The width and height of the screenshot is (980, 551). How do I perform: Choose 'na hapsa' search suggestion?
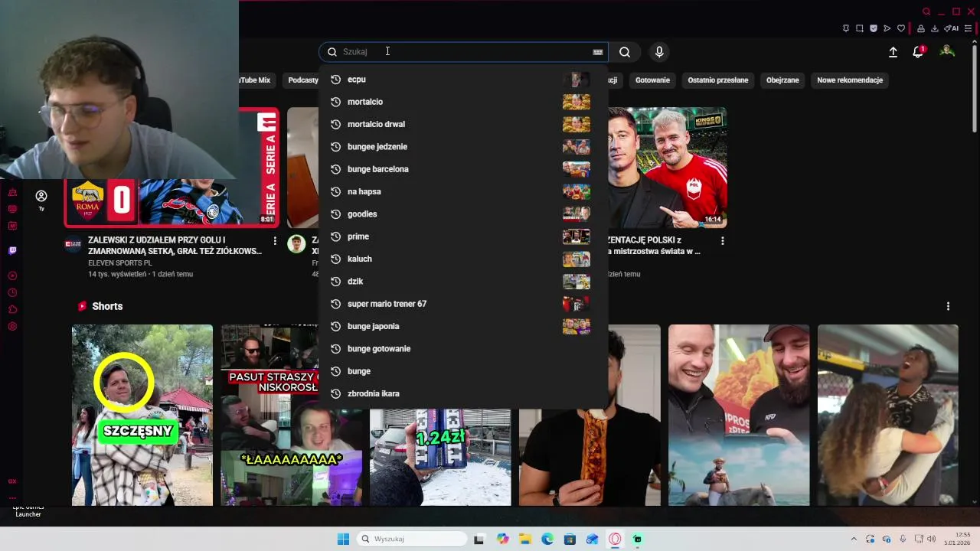pyautogui.click(x=463, y=191)
